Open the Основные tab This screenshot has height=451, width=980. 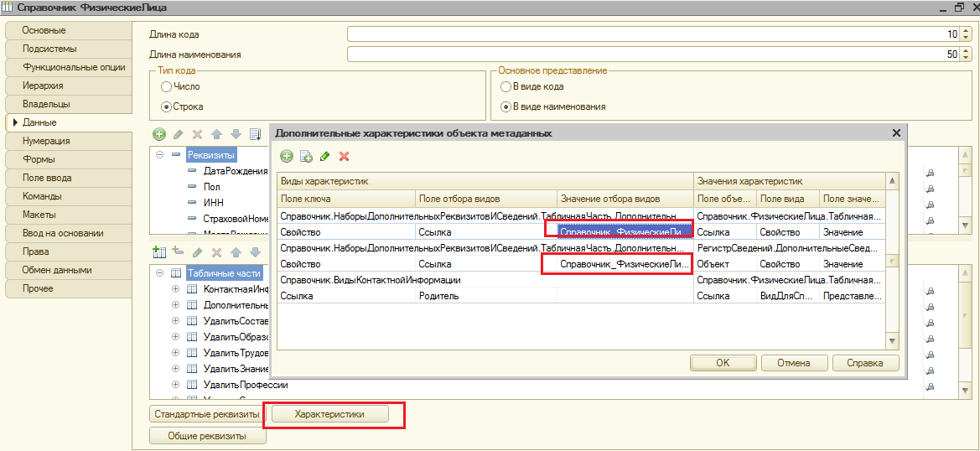68,31
